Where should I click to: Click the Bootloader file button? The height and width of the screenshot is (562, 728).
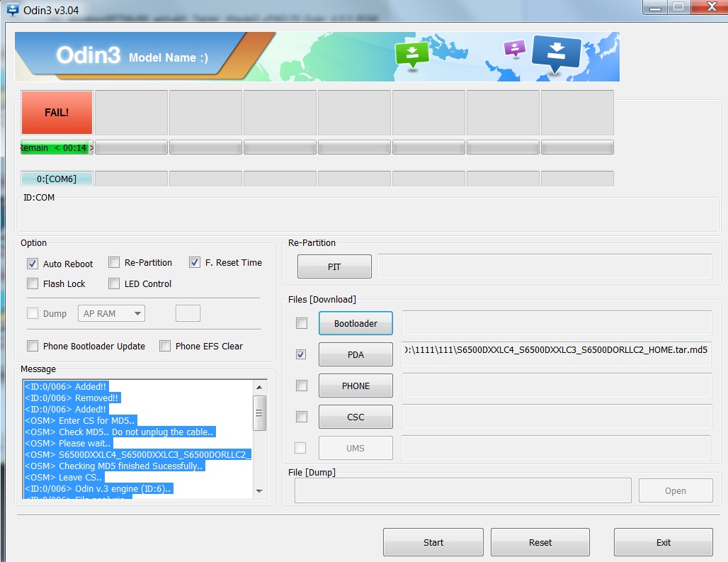point(356,323)
